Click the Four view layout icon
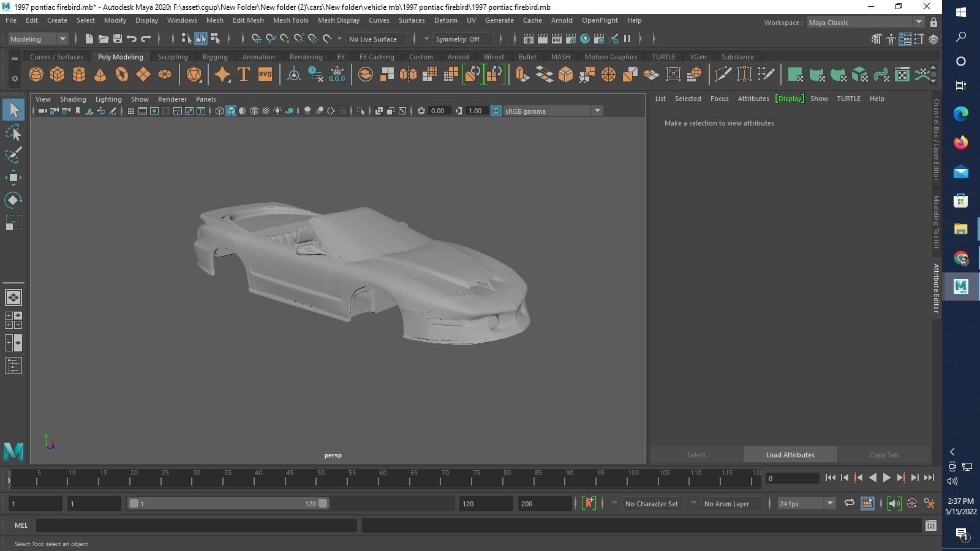 point(13,320)
